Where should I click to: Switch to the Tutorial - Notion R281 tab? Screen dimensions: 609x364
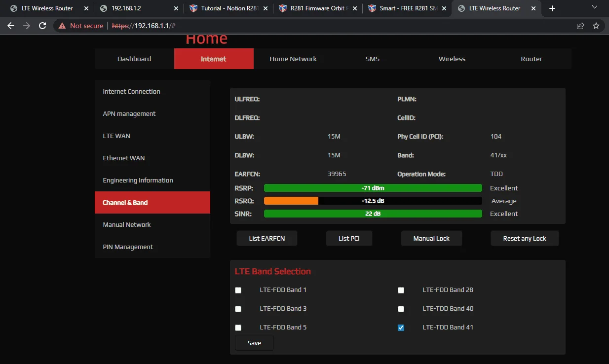[x=228, y=8]
